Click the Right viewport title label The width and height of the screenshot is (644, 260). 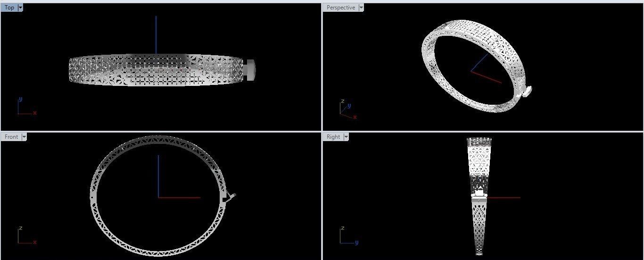(333, 137)
